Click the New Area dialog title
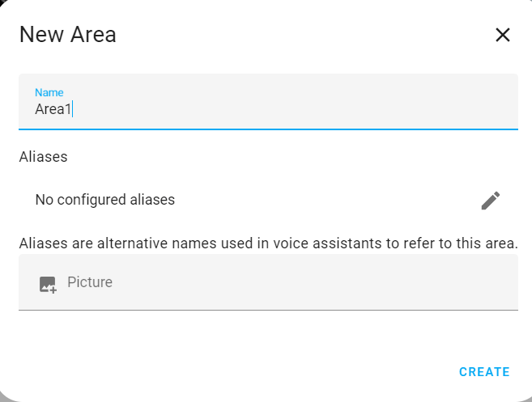This screenshot has width=532, height=402. [68, 35]
